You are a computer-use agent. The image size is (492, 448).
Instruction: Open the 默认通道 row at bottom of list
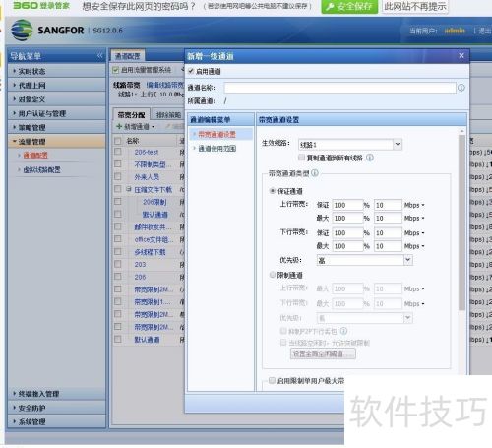coord(147,340)
